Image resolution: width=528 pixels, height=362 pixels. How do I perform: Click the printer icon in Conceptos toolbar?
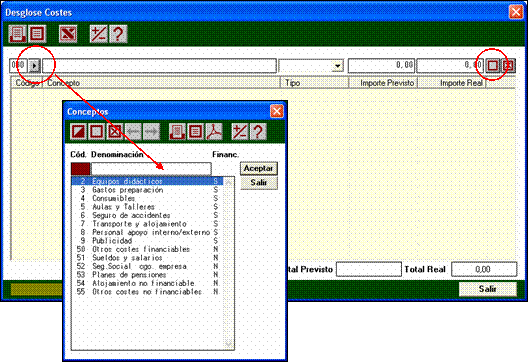coord(177,131)
